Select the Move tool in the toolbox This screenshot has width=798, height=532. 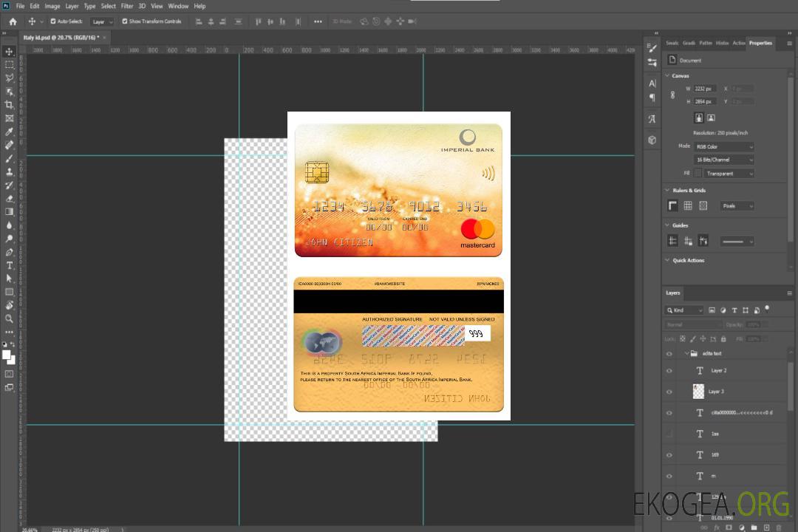click(x=9, y=52)
